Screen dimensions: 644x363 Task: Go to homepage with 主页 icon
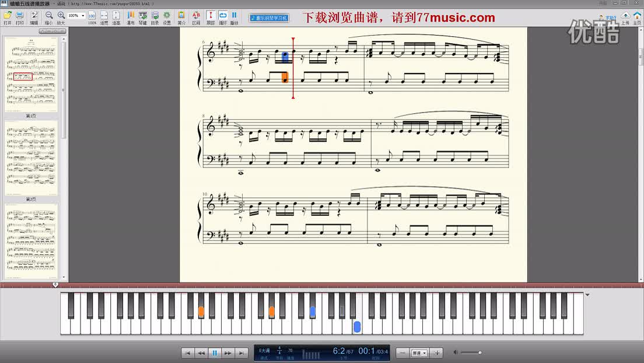click(637, 18)
